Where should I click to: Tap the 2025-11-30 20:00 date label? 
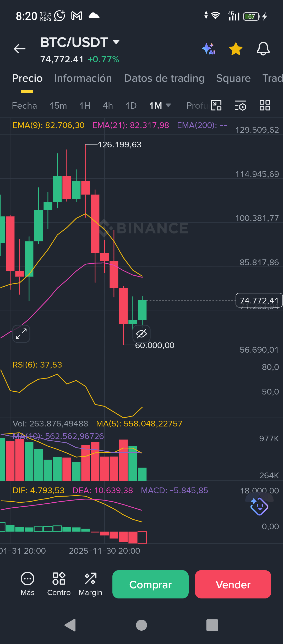(105, 551)
